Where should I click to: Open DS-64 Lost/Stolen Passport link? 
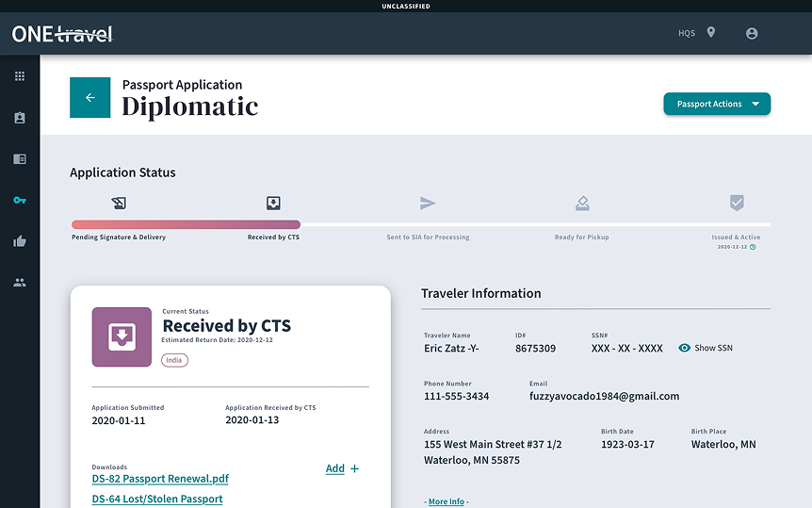pos(157,499)
